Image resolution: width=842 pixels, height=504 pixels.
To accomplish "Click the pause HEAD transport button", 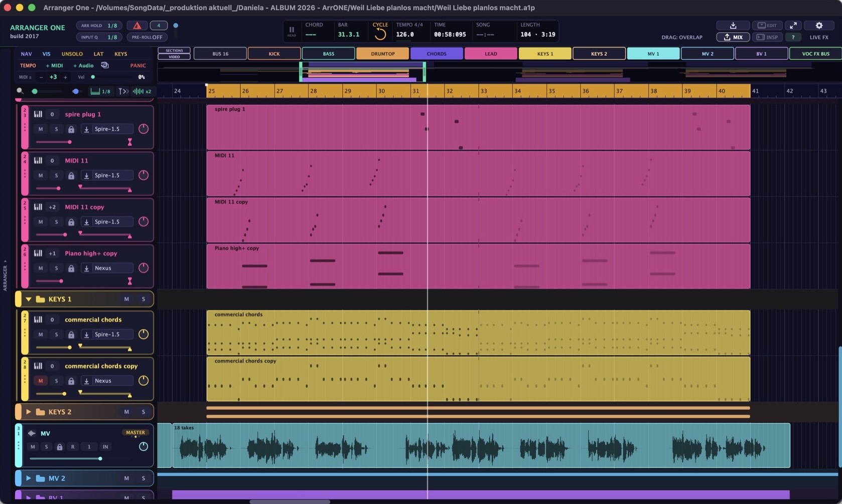I will coord(292,31).
